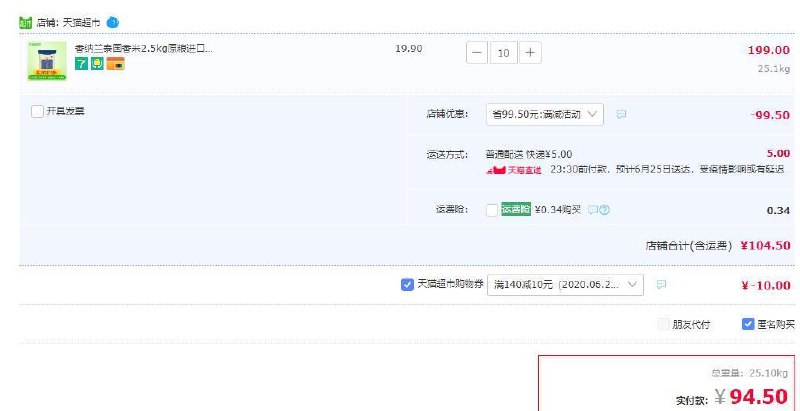800x411 pixels.
Task: Click the help icon next to shipping insurance
Action: 604,210
